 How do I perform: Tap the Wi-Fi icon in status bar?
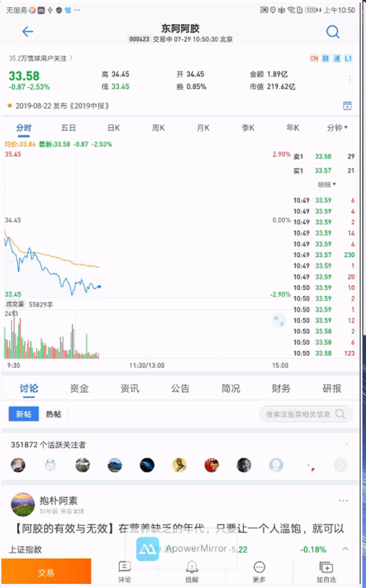290,10
